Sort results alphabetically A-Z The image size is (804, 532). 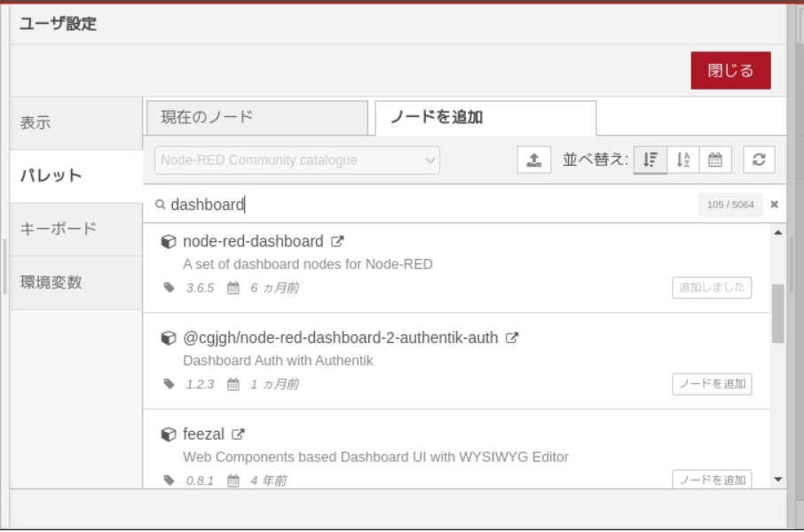pyautogui.click(x=683, y=160)
